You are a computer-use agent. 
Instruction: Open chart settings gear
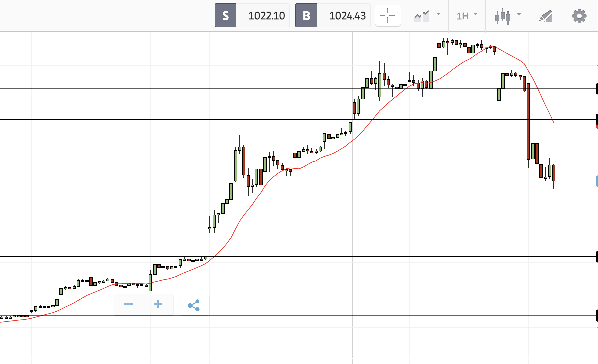click(x=579, y=16)
